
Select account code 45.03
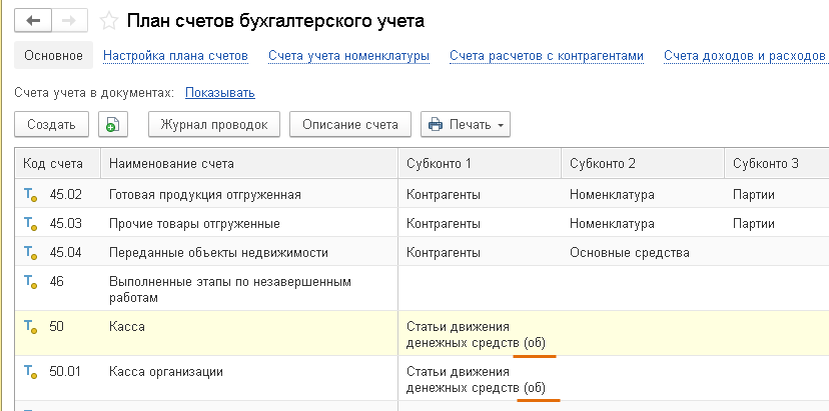(66, 224)
